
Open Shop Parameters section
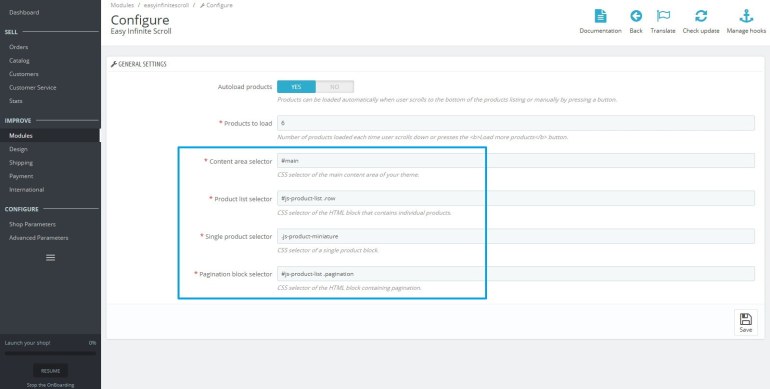(32, 224)
